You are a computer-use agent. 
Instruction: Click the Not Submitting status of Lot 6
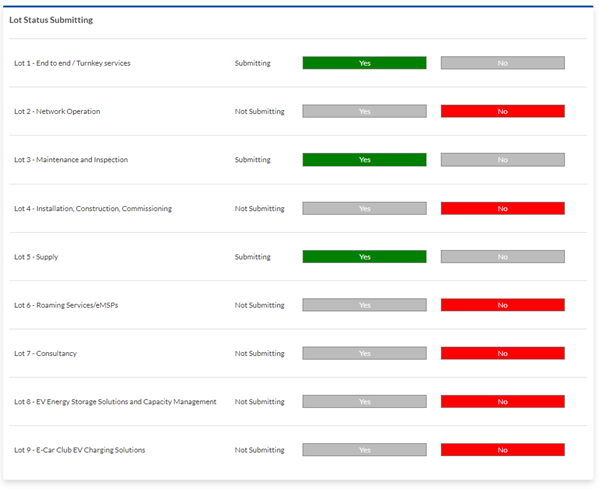[x=259, y=305]
